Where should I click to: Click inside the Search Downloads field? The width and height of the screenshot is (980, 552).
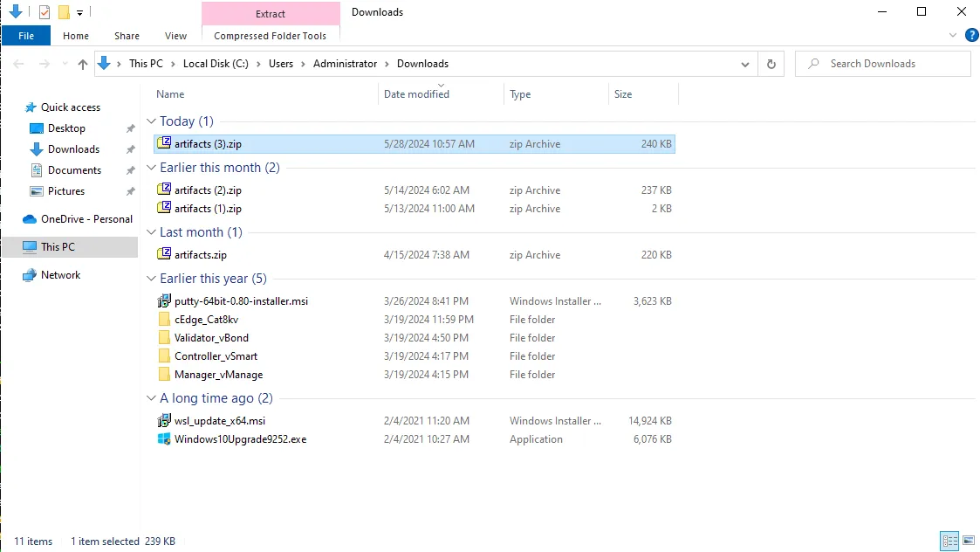(x=873, y=63)
